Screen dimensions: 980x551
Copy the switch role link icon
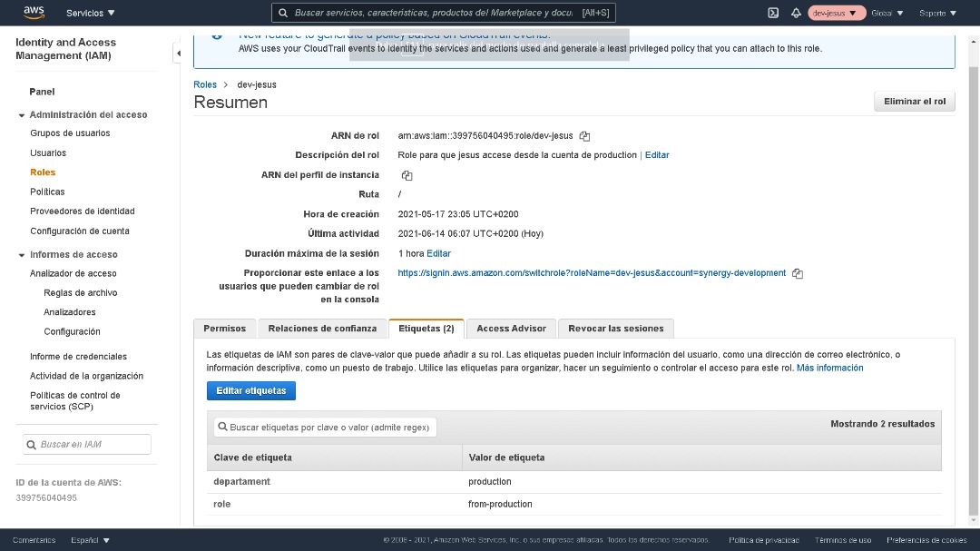[798, 273]
